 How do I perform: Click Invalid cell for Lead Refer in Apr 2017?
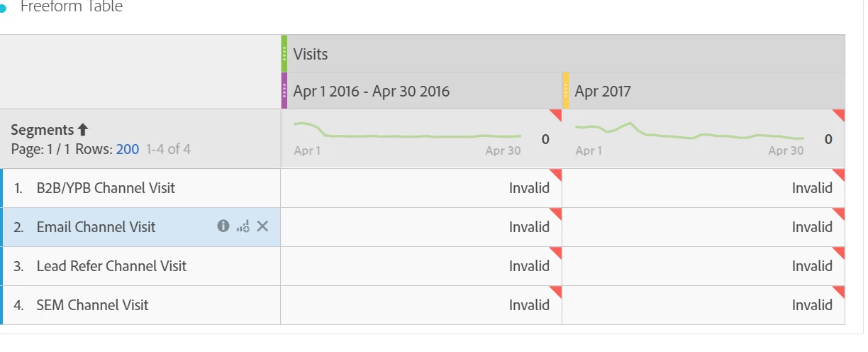pos(703,266)
